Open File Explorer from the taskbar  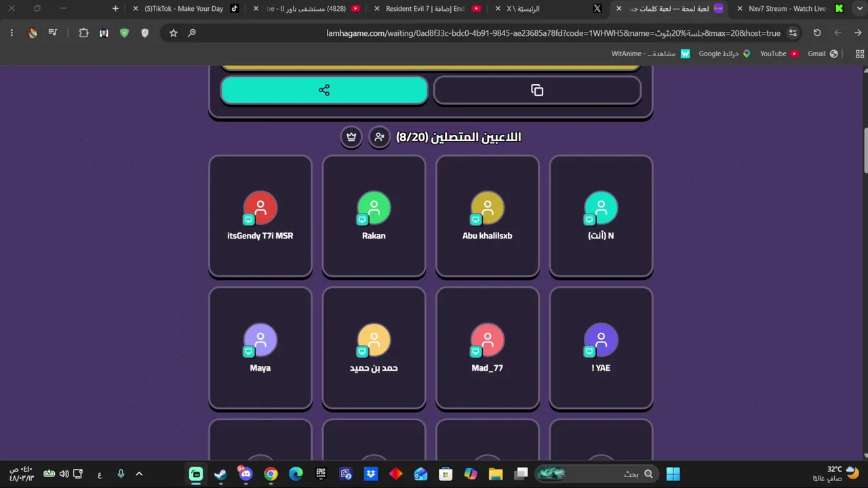tap(496, 474)
